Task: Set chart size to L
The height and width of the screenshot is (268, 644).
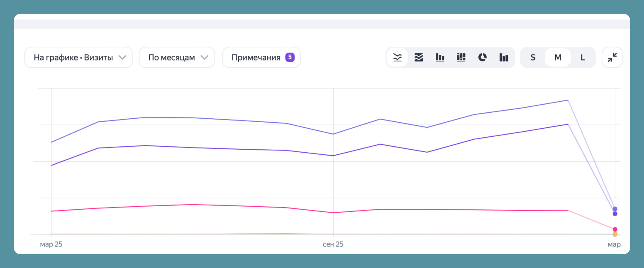Action: coord(583,57)
